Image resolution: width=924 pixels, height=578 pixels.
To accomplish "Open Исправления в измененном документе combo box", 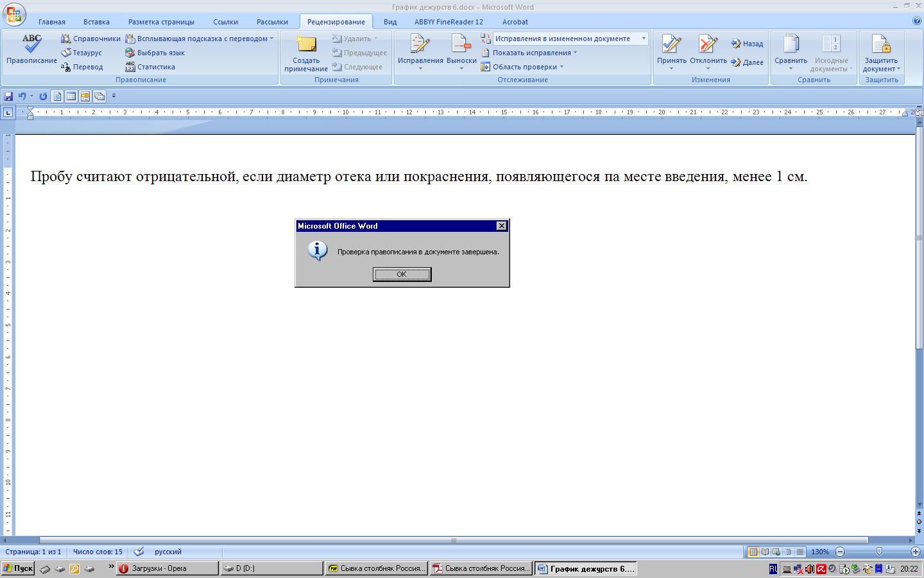I will point(570,39).
